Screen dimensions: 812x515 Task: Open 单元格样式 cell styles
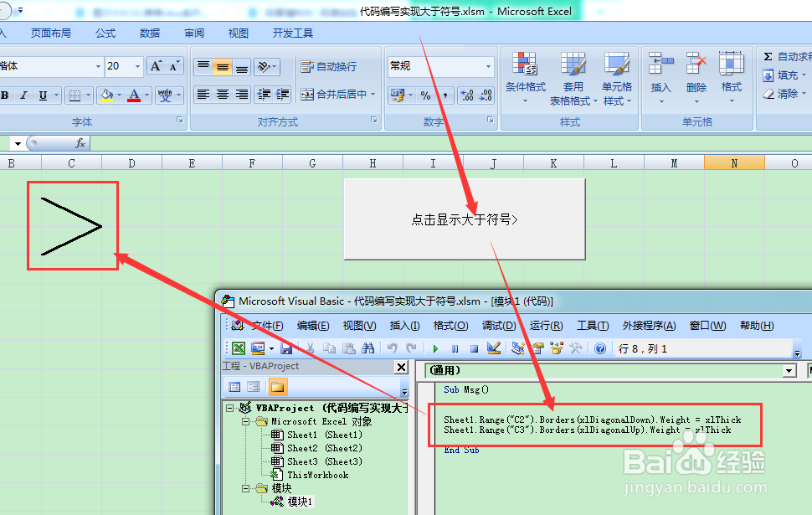point(616,78)
